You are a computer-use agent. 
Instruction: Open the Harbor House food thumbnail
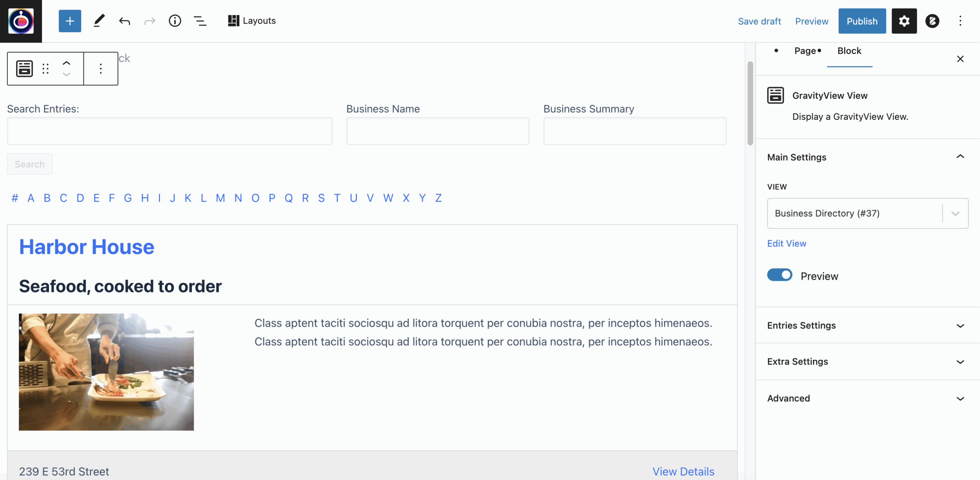[106, 372]
